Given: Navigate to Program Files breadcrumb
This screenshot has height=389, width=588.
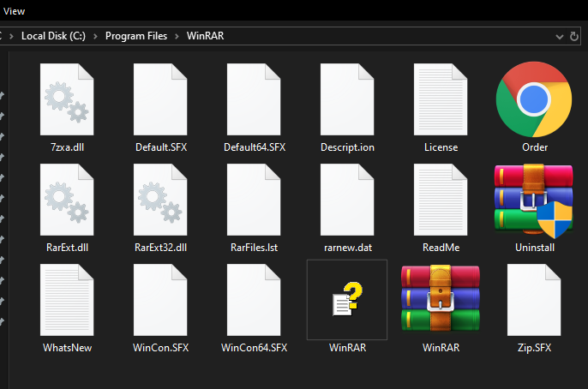Looking at the screenshot, I should [136, 36].
